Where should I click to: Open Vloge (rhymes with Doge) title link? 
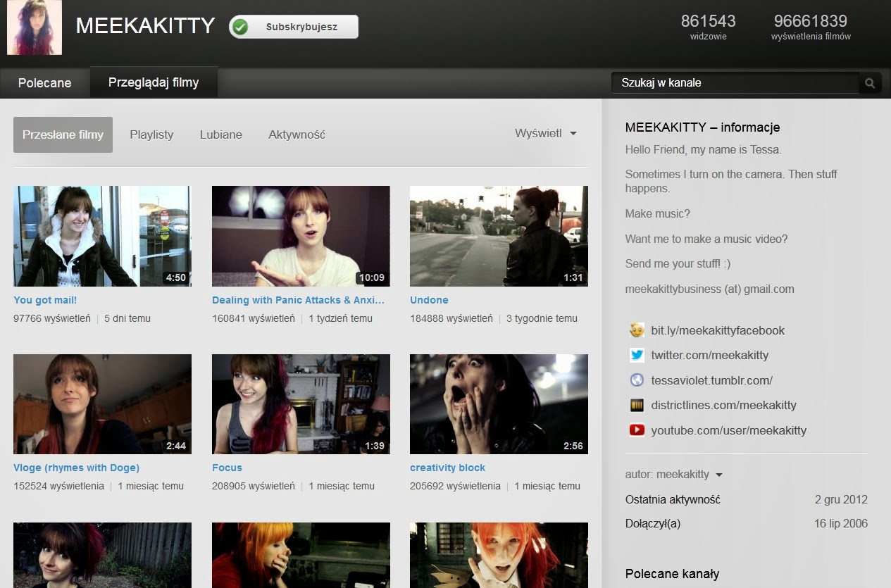click(76, 468)
